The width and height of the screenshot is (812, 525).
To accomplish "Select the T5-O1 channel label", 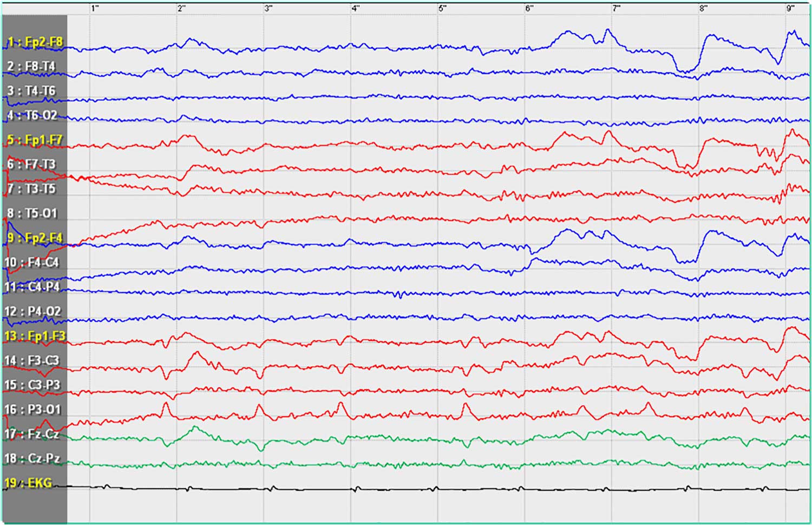I will click(32, 213).
